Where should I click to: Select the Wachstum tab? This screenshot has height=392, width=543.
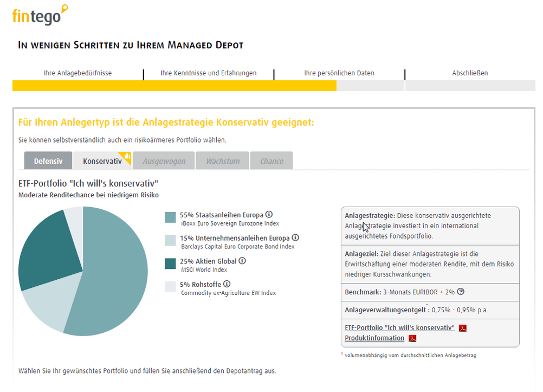(223, 161)
